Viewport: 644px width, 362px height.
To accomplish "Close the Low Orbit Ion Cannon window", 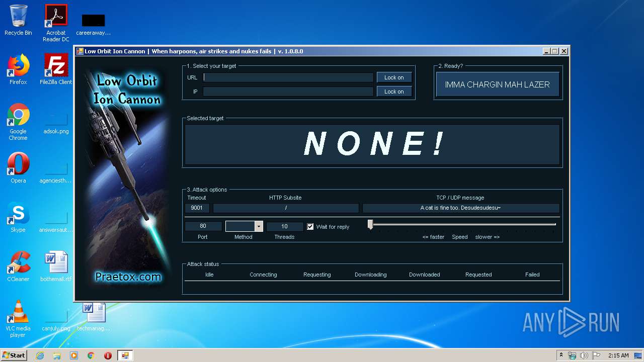I will 564,51.
